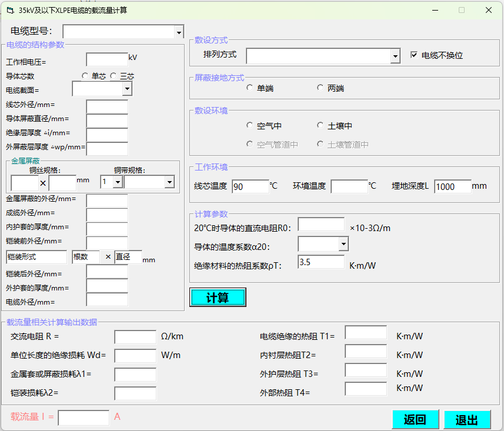
Task: Choose 两端 shield grounding method
Action: pos(320,88)
